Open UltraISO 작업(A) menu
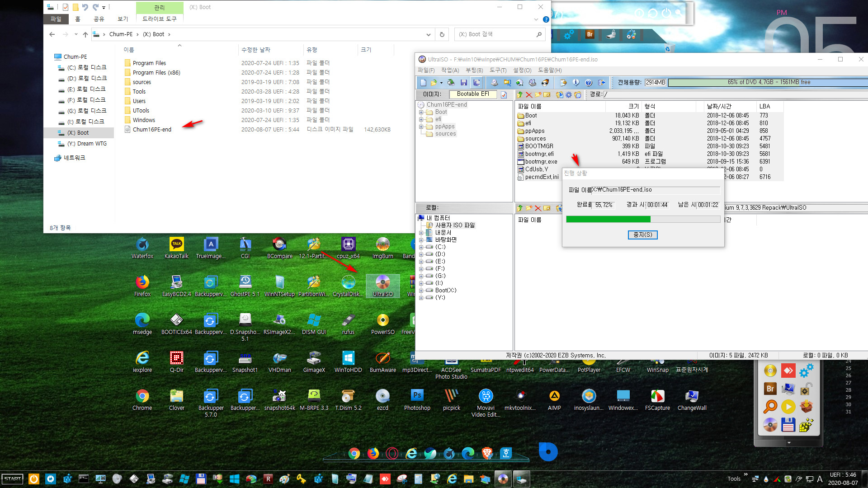Viewport: 868px width, 488px height. coord(450,70)
